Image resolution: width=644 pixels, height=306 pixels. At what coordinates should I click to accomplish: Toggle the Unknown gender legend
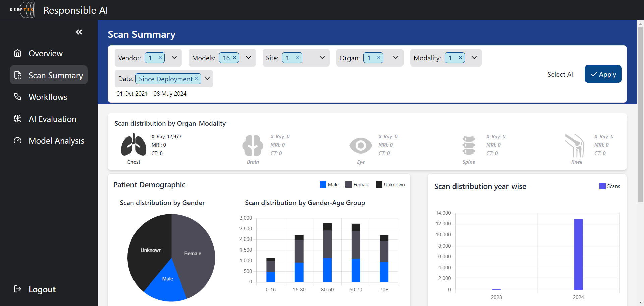390,184
